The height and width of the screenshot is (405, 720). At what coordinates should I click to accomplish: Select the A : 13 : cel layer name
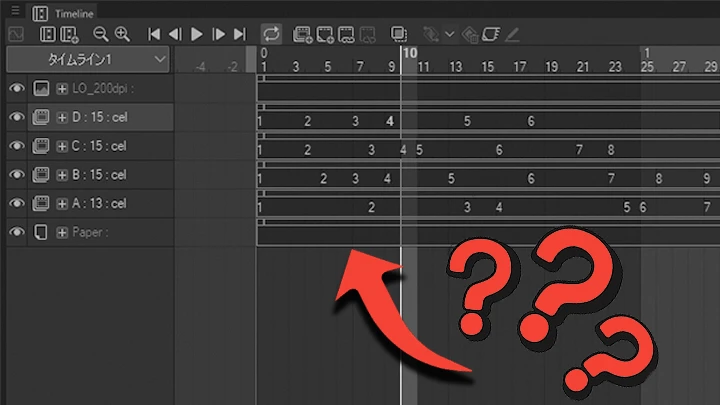click(99, 203)
